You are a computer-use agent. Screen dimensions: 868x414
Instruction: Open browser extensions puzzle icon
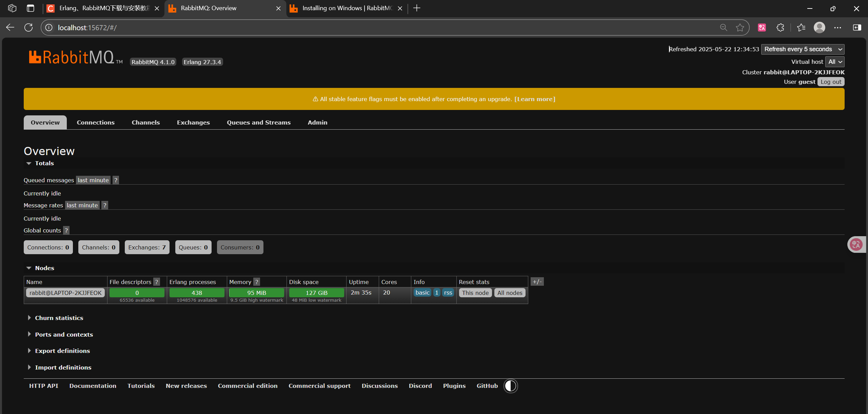(x=780, y=27)
